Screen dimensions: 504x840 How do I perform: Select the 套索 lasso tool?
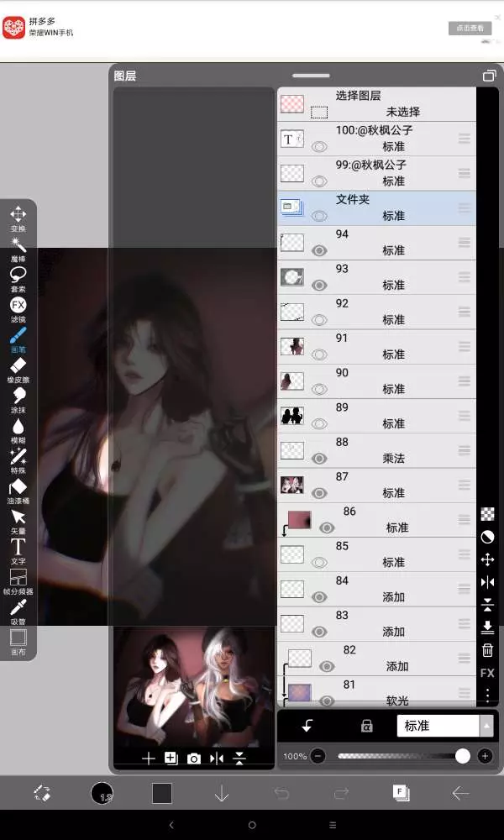(18, 279)
